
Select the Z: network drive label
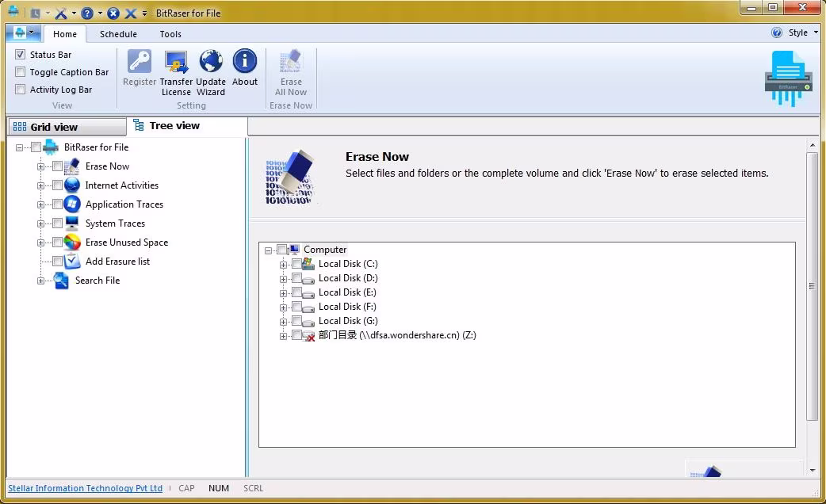(x=397, y=335)
